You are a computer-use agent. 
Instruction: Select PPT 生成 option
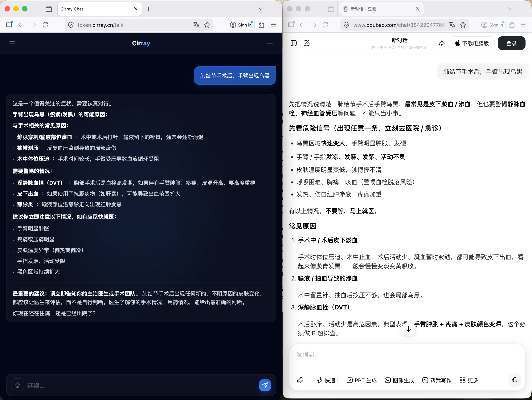(x=362, y=380)
